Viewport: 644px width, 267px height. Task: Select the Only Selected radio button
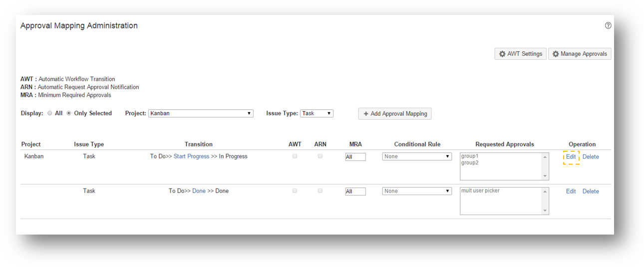pos(69,113)
